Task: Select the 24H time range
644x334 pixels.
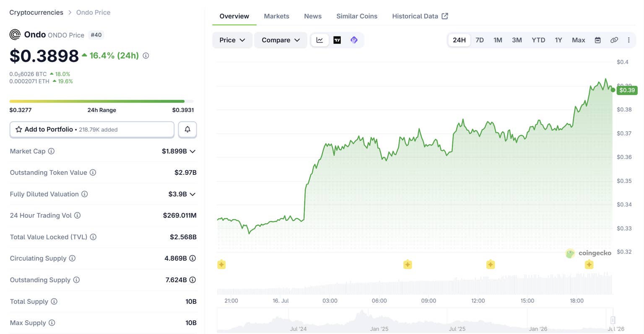Action: coord(459,40)
